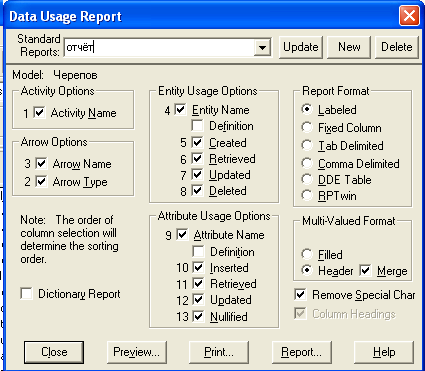Click the Print... button

[219, 352]
